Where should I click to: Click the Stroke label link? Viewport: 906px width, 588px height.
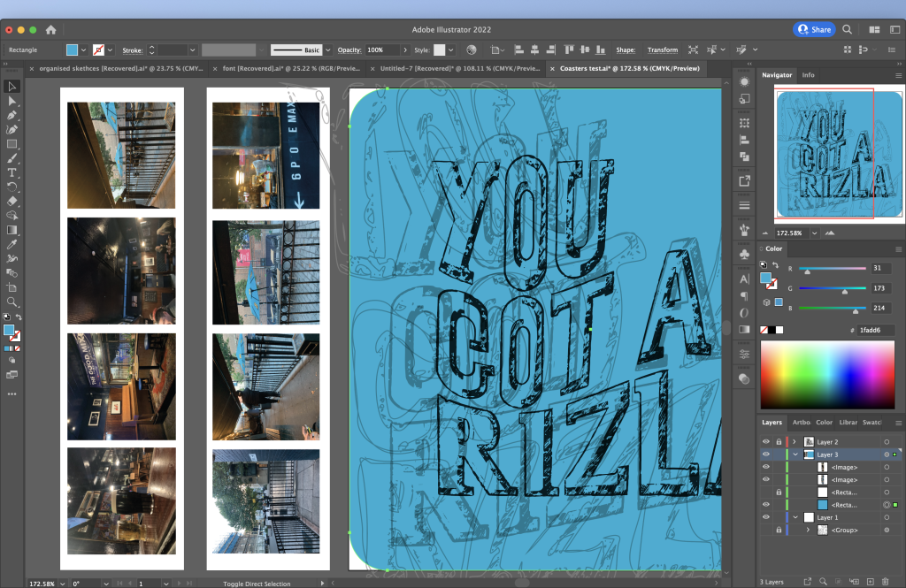coord(133,50)
